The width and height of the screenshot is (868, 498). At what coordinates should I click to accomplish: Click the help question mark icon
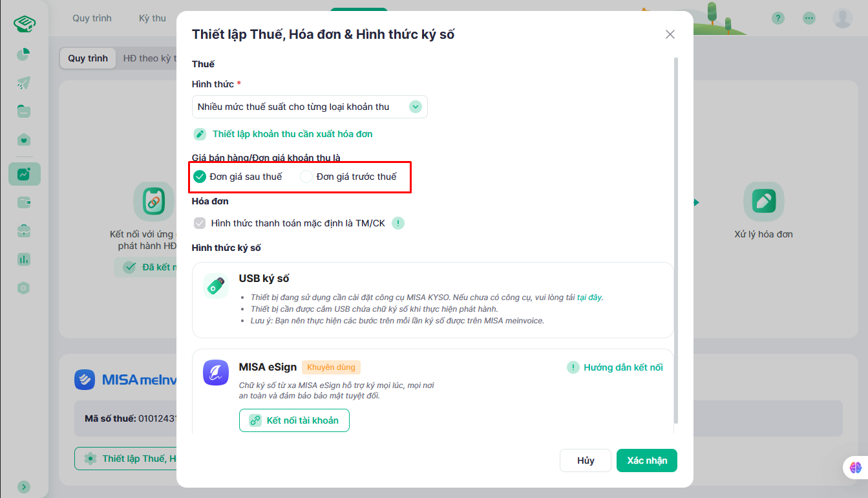click(x=778, y=18)
